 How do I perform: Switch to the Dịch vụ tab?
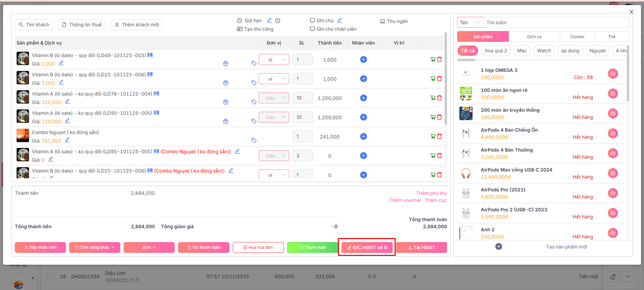pos(534,36)
